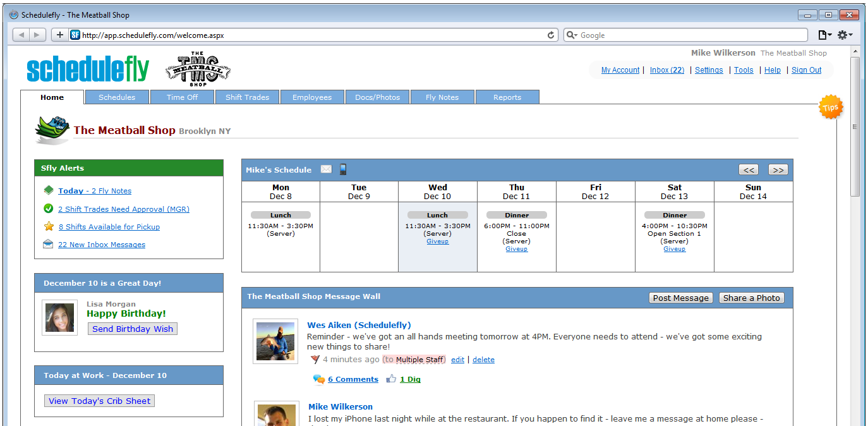Click the Post Message button

coord(681,298)
